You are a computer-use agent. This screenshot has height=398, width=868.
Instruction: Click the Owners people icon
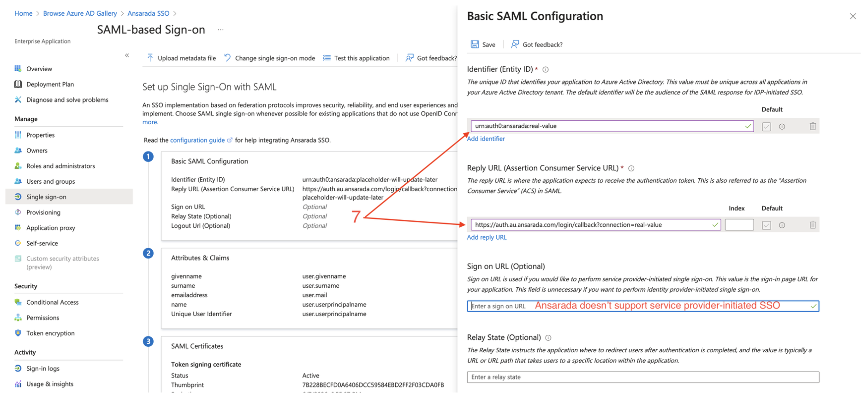click(18, 151)
